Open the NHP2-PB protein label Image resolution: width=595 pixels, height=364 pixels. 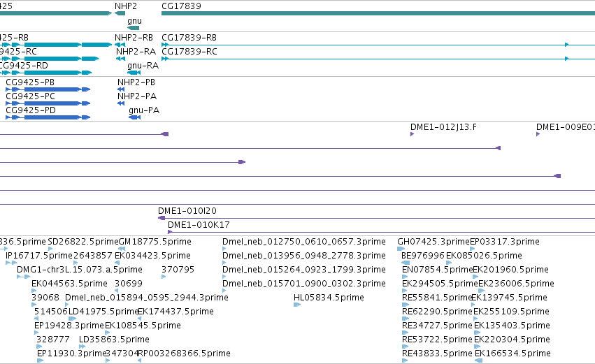tap(136, 82)
